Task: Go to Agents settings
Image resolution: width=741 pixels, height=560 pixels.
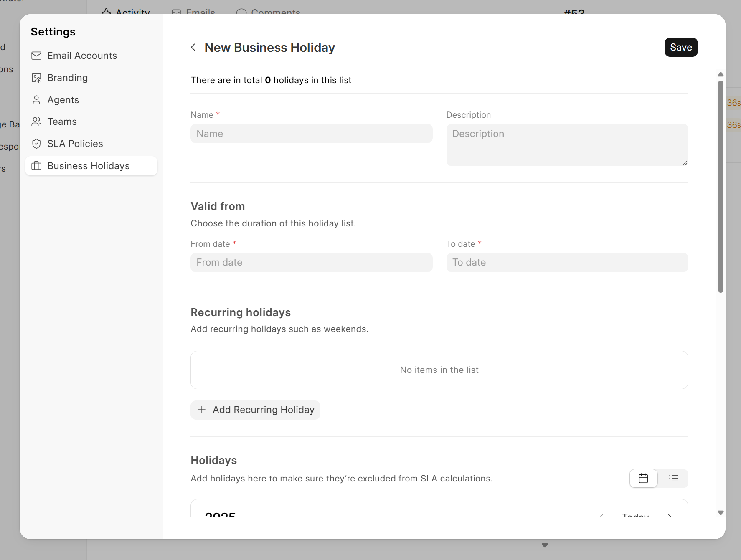Action: click(x=63, y=100)
